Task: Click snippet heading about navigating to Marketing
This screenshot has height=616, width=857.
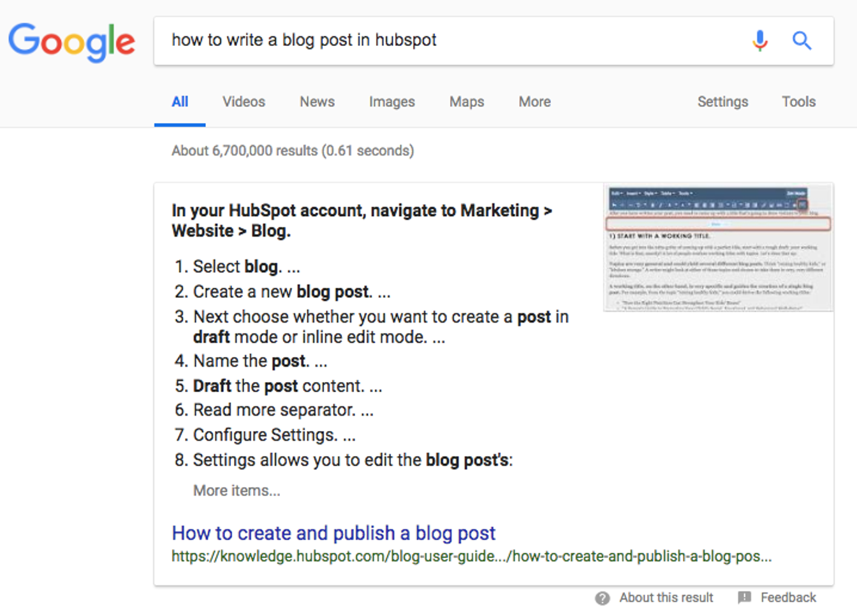Action: click(x=362, y=221)
